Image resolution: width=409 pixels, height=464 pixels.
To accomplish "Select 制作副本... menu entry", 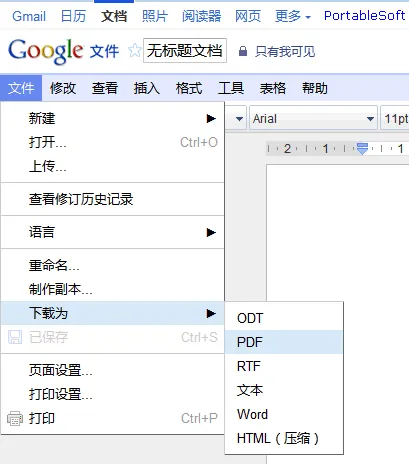I will coord(112,289).
